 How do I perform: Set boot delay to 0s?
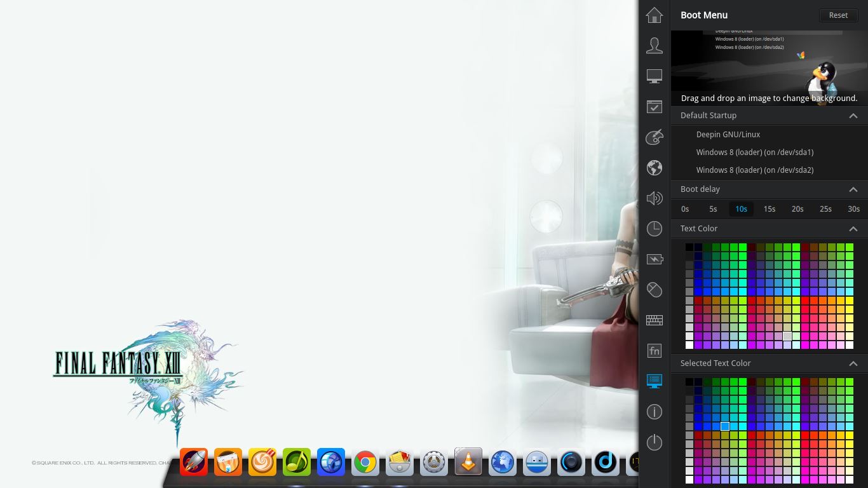[685, 208]
